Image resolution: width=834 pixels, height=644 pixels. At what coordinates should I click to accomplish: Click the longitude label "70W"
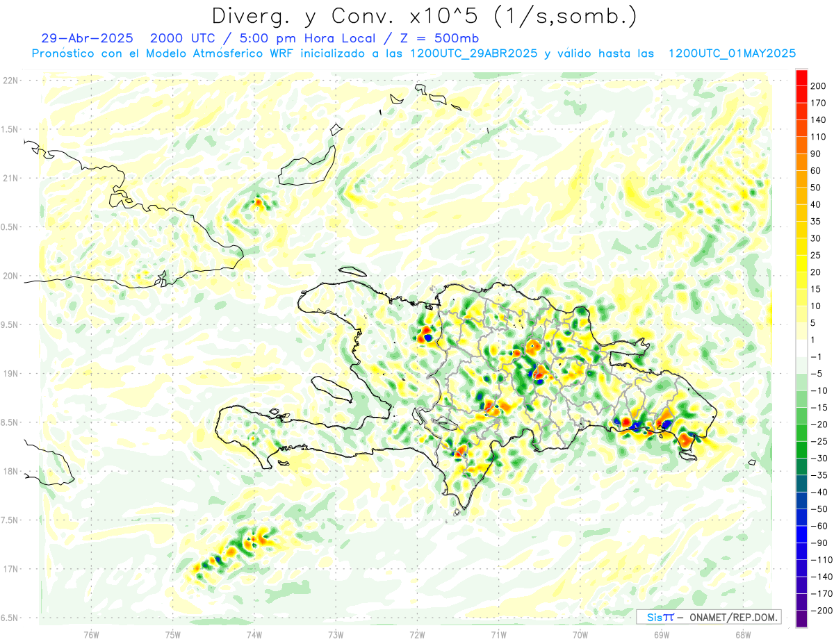580,635
